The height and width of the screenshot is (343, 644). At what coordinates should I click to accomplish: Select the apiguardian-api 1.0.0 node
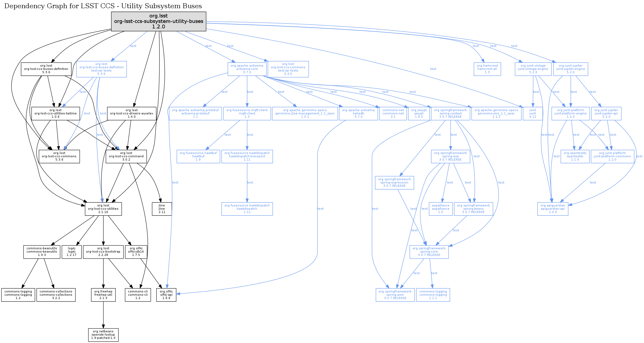553,209
